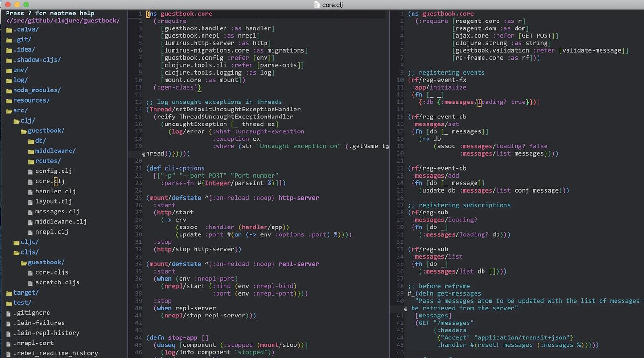Click the node_modules/ folder icon

click(9, 90)
